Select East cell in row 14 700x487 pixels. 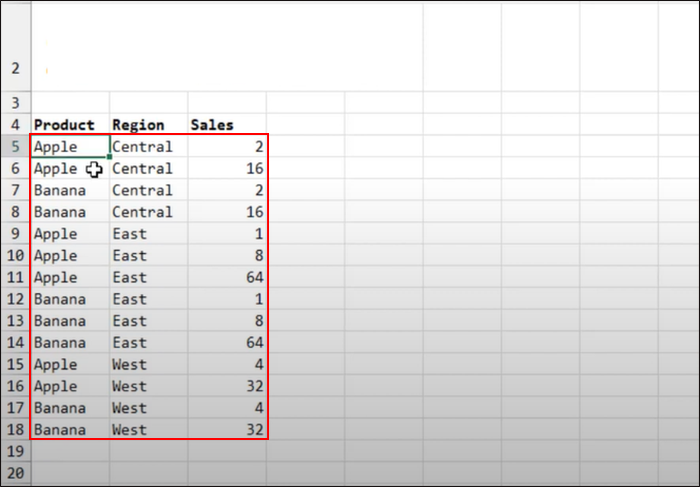click(130, 343)
